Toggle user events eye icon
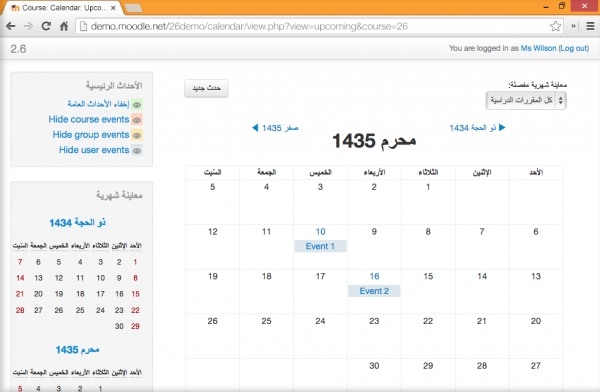The image size is (600, 392). 137,150
